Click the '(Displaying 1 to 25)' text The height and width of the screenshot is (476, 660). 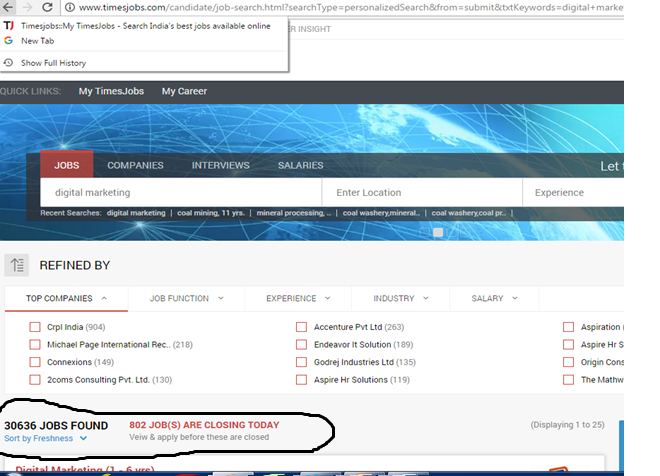(x=567, y=425)
